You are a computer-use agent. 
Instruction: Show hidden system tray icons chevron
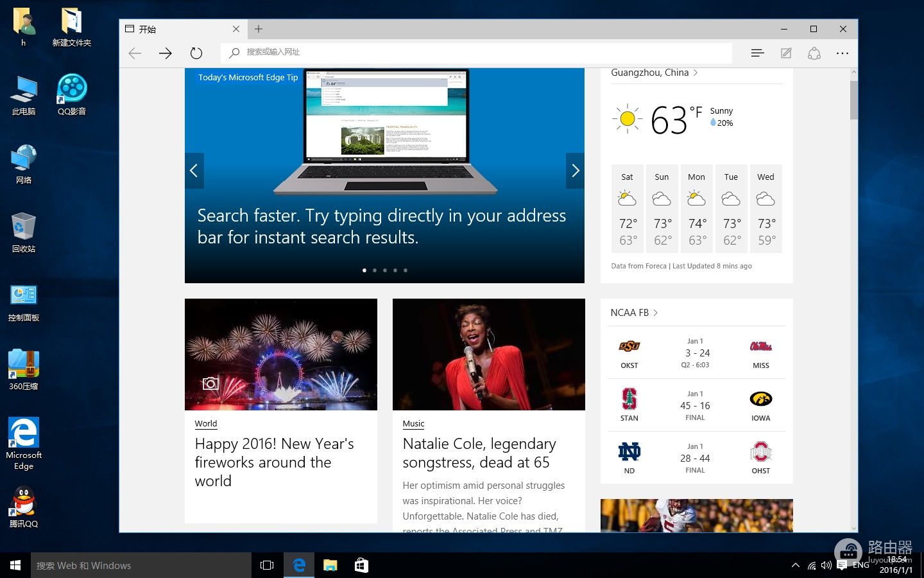(x=796, y=565)
